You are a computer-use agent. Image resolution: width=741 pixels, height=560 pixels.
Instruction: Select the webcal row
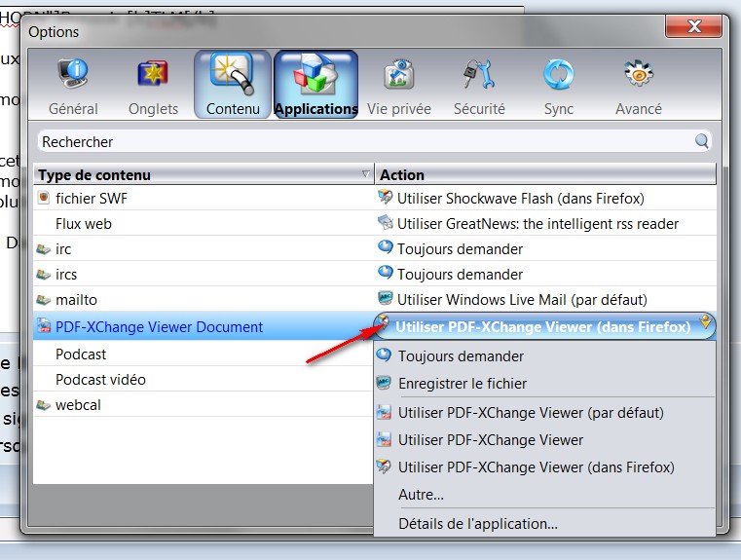click(204, 405)
